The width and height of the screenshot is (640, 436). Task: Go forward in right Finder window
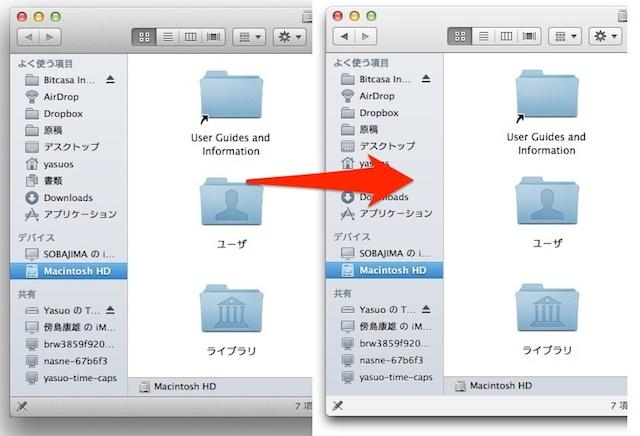[x=366, y=36]
